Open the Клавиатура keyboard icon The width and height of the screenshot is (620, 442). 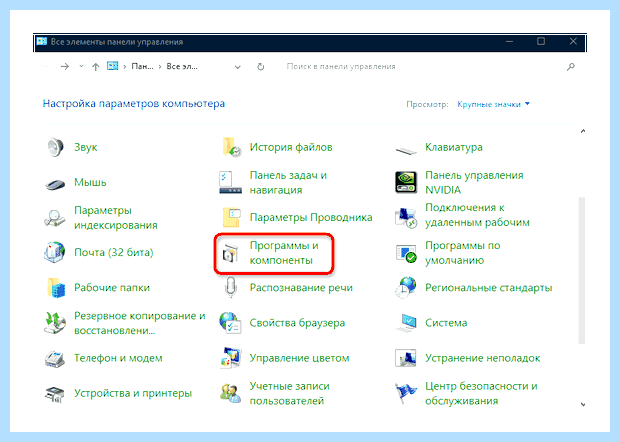pyautogui.click(x=406, y=150)
